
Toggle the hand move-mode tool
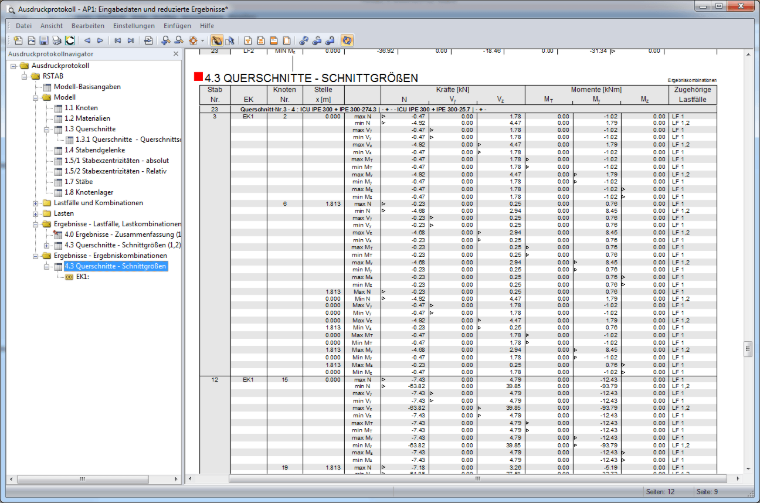tap(217, 41)
